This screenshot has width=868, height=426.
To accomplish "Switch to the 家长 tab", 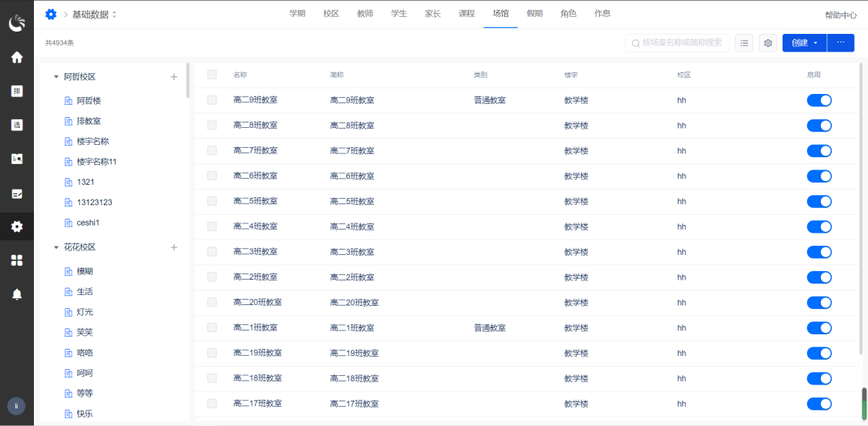I will coord(433,14).
